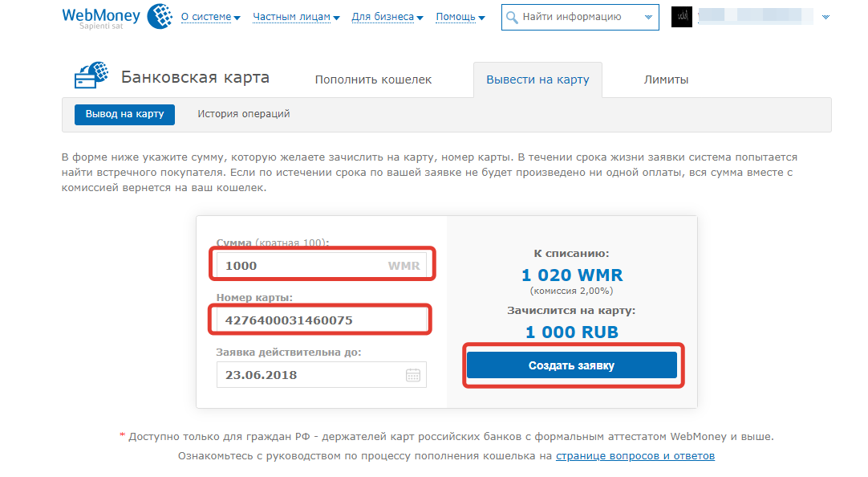Viewport: 868px width, 477px height.
Task: Select the Вывести на карту tab
Action: [537, 79]
